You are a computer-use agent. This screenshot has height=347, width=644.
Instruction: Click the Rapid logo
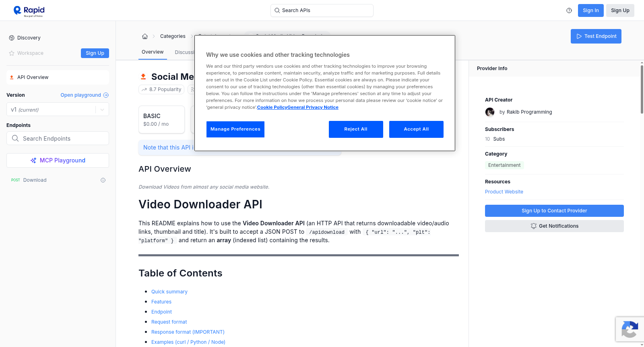tap(29, 11)
